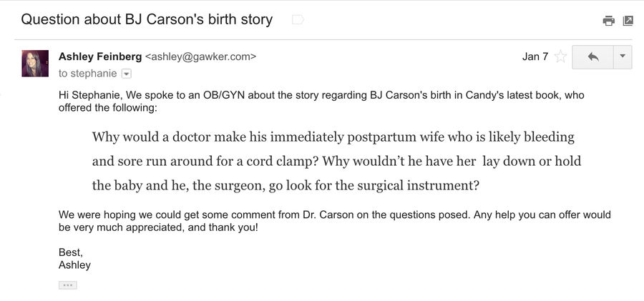
Task: Mark importance with the label icon beside subject
Action: pos(298,19)
